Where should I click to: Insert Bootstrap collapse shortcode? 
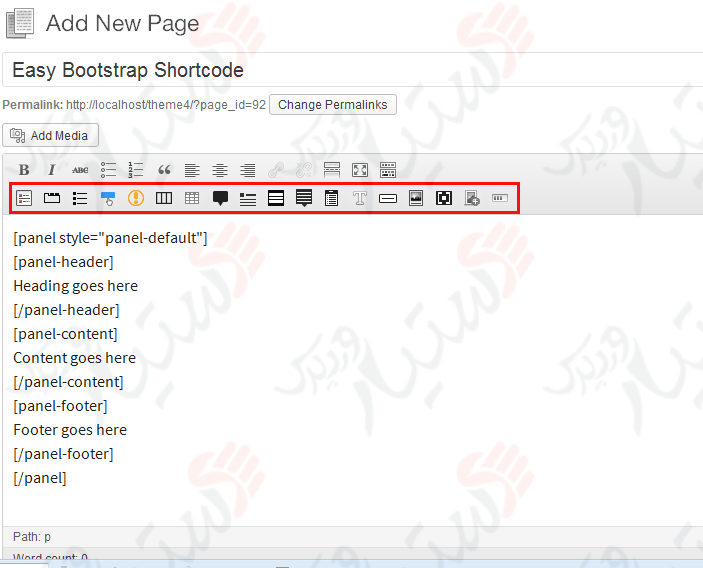click(x=24, y=198)
